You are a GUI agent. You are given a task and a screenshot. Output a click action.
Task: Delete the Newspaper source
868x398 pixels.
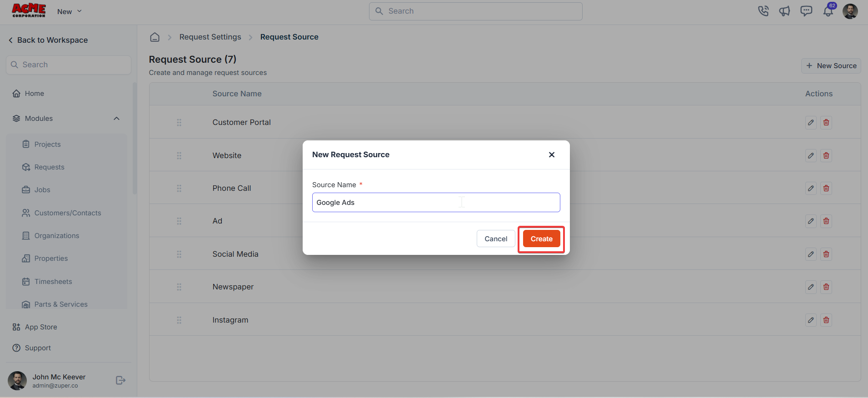pyautogui.click(x=826, y=287)
